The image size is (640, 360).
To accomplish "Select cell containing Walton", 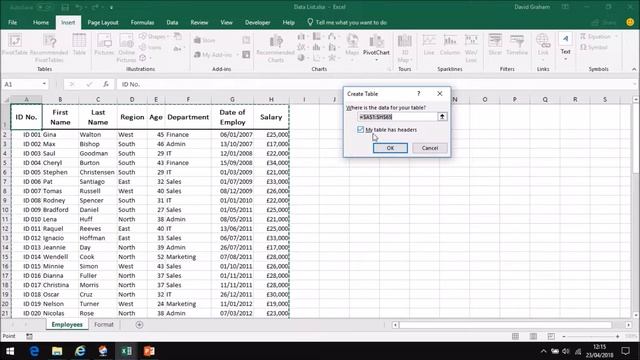I will (98, 134).
